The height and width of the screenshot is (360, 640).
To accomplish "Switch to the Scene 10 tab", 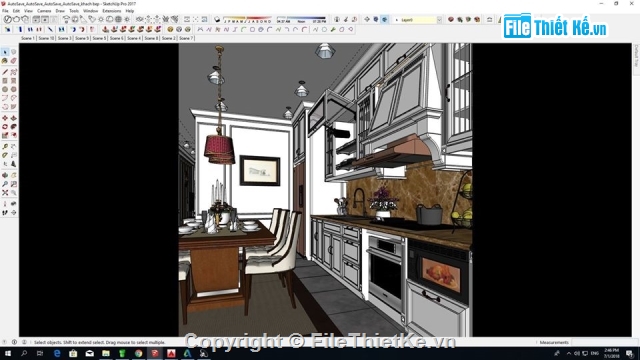I will (46, 38).
